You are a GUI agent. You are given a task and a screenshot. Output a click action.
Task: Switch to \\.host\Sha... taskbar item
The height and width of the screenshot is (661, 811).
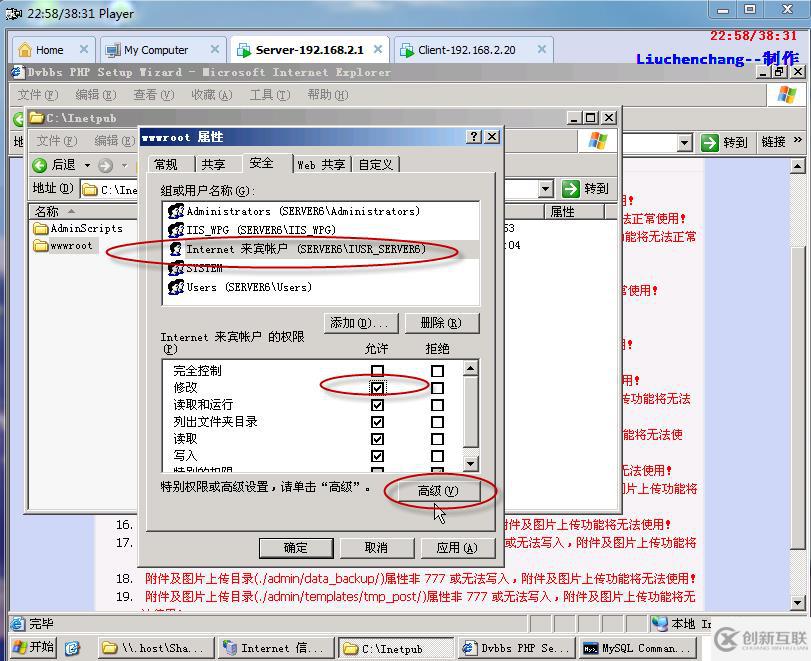click(x=156, y=648)
